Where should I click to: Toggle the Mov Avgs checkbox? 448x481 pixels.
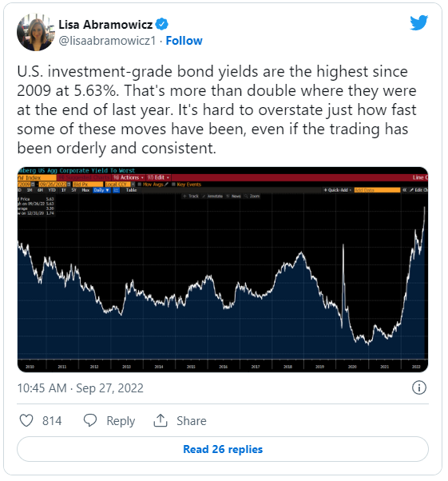tap(139, 185)
